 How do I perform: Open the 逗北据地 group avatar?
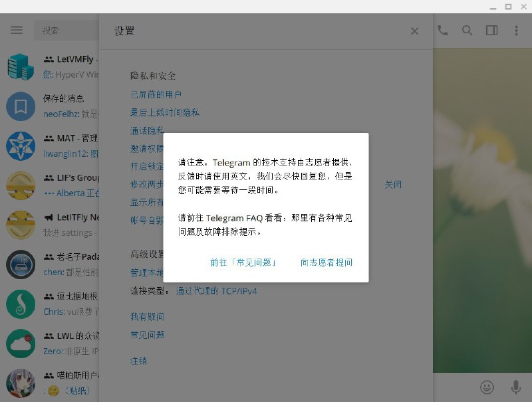21,304
